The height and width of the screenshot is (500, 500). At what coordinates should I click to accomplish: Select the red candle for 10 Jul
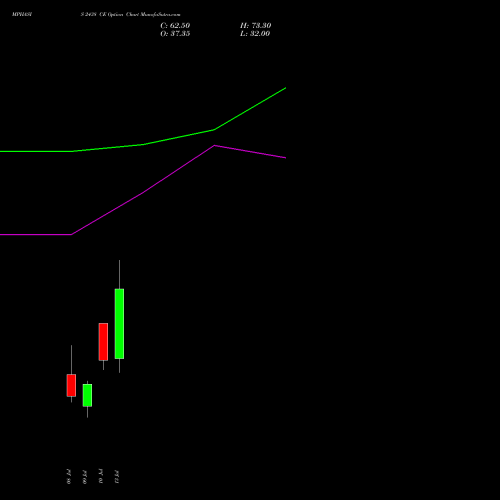click(103, 342)
